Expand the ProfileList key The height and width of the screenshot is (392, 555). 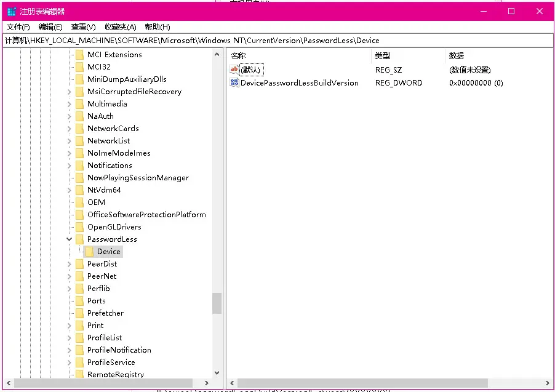(x=69, y=338)
